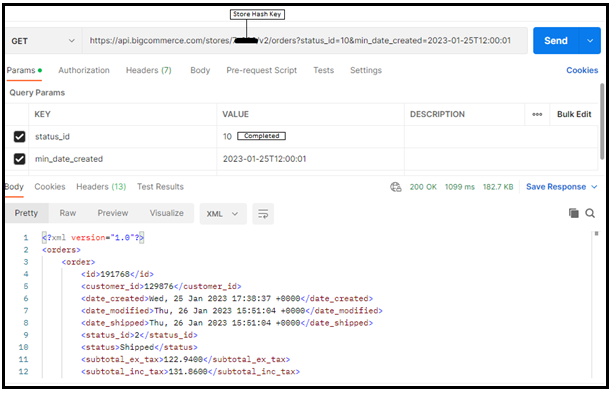Screen dimensions: 612x394
Task: Switch to the request Body tab
Action: [200, 70]
